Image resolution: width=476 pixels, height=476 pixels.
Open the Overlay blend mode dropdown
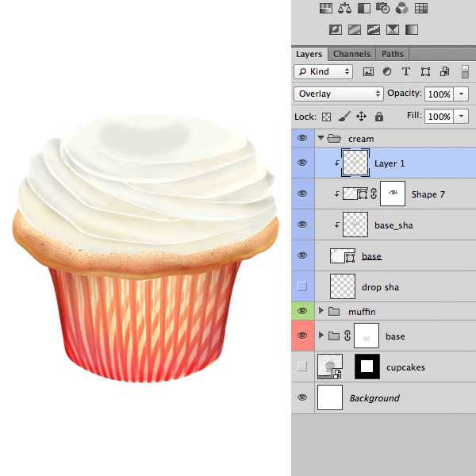tap(339, 94)
